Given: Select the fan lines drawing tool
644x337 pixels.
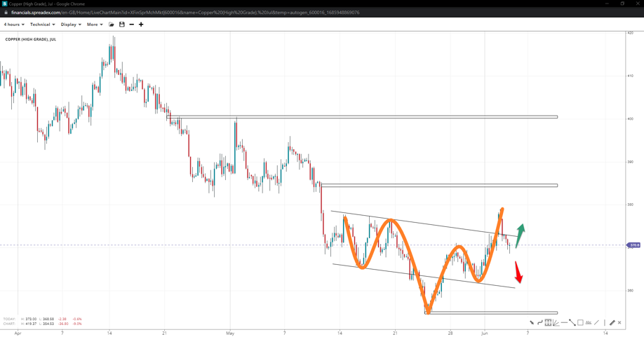Looking at the screenshot, I should [x=556, y=323].
